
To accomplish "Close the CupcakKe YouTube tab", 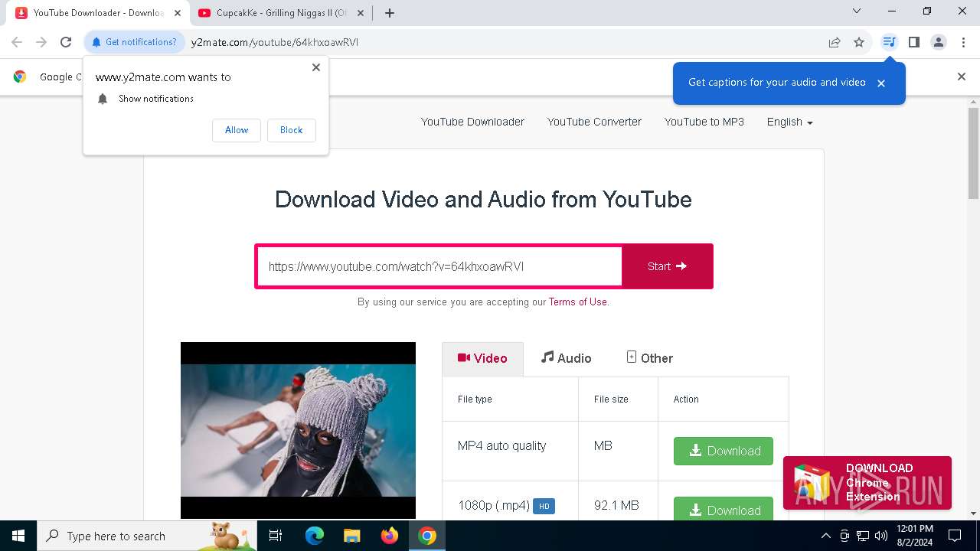I will (361, 13).
